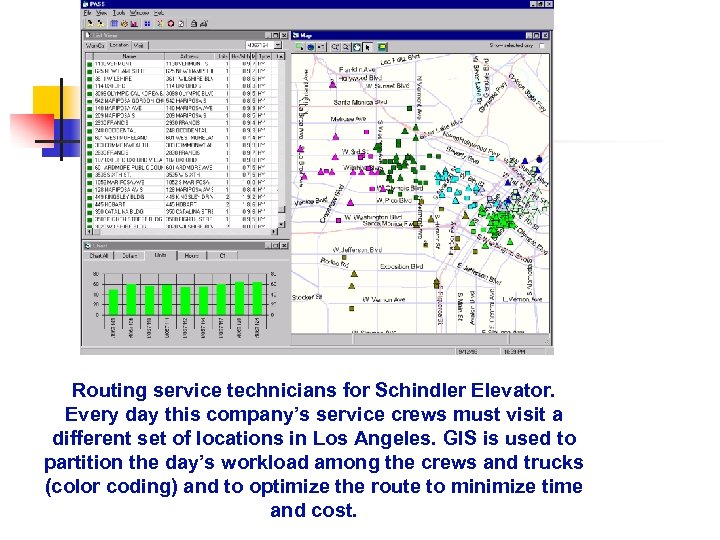Select the 601 ARDMORE PUBLIC row

[182, 168]
